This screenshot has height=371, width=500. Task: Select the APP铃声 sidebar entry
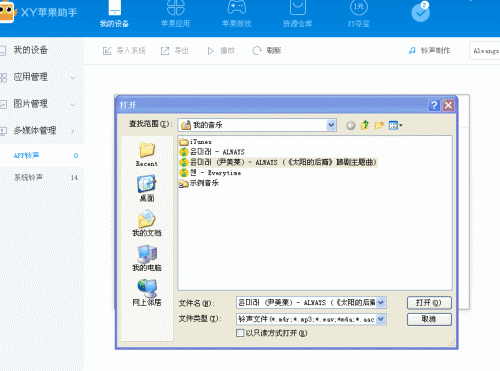click(x=42, y=155)
